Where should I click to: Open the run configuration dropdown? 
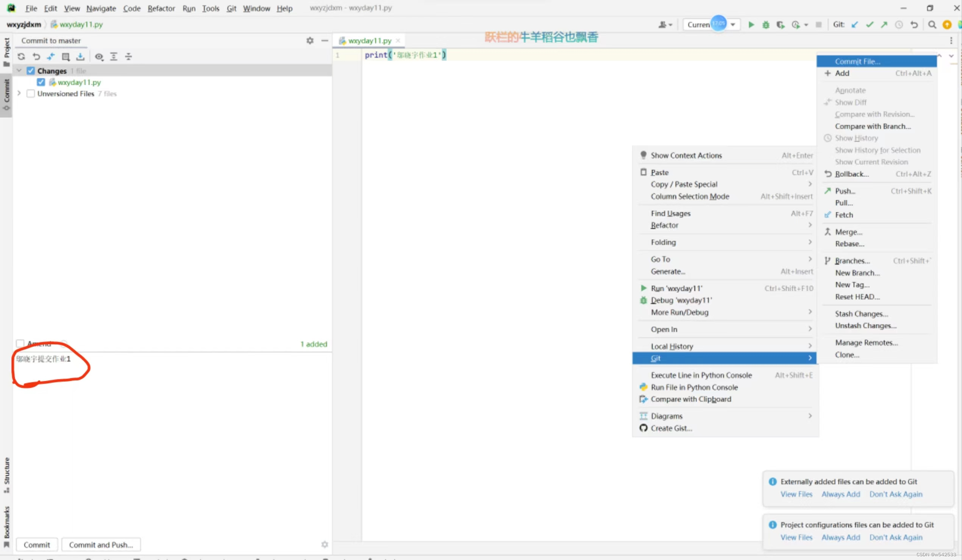(733, 25)
